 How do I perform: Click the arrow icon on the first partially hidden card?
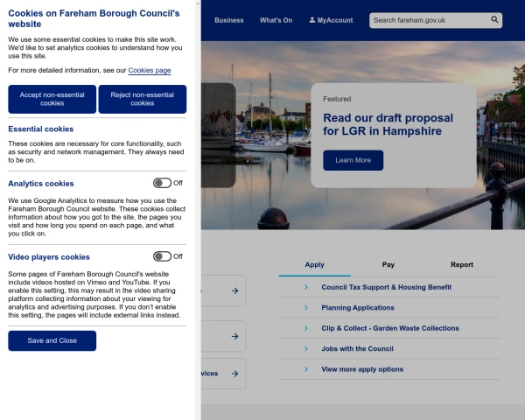234,290
